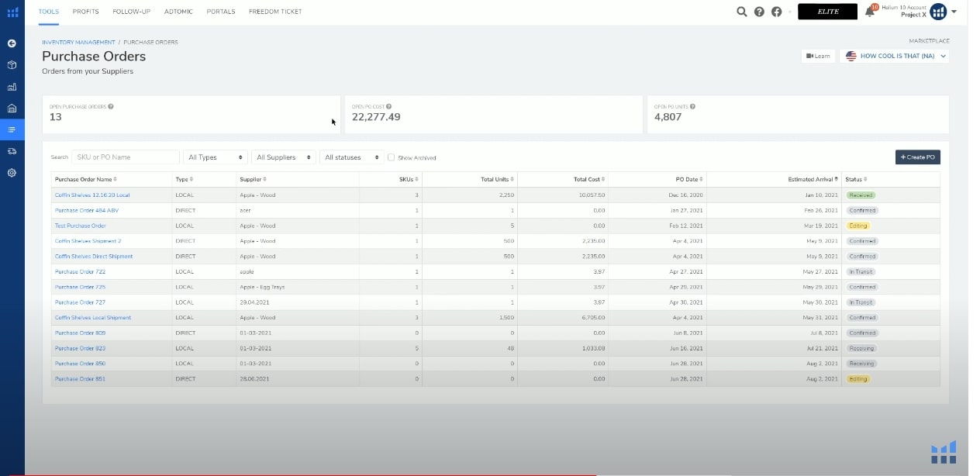Click help icon beside Open PO Cost
This screenshot has width=980, height=476.
click(388, 106)
